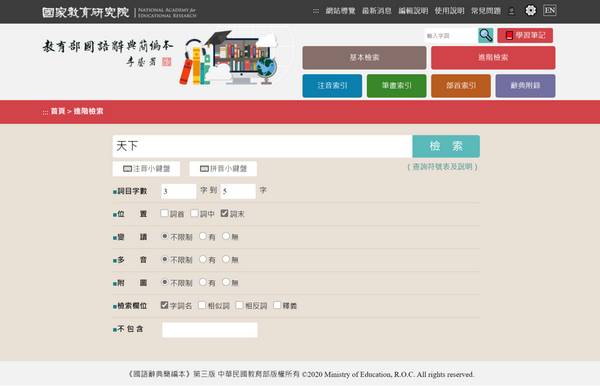Open the 注音小鍵盤 keyboard
The width and height of the screenshot is (600, 386).
point(146,169)
